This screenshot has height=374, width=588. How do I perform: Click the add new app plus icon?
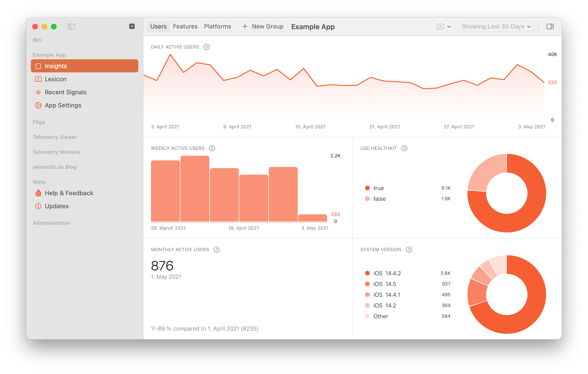point(132,26)
